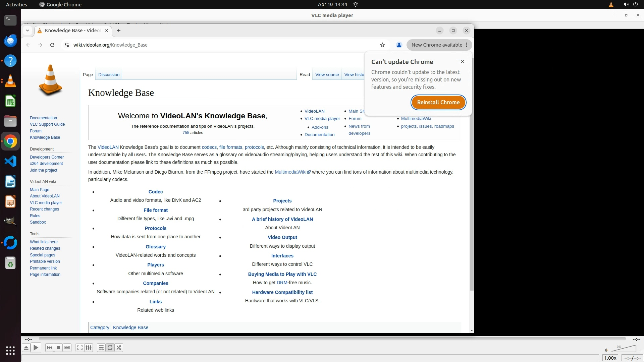
Task: Open extended settings equalizer icon
Action: pyautogui.click(x=89, y=348)
